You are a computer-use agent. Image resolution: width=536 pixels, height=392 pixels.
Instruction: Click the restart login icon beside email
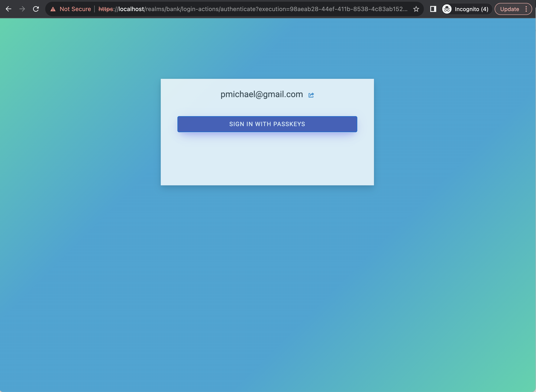coord(311,95)
